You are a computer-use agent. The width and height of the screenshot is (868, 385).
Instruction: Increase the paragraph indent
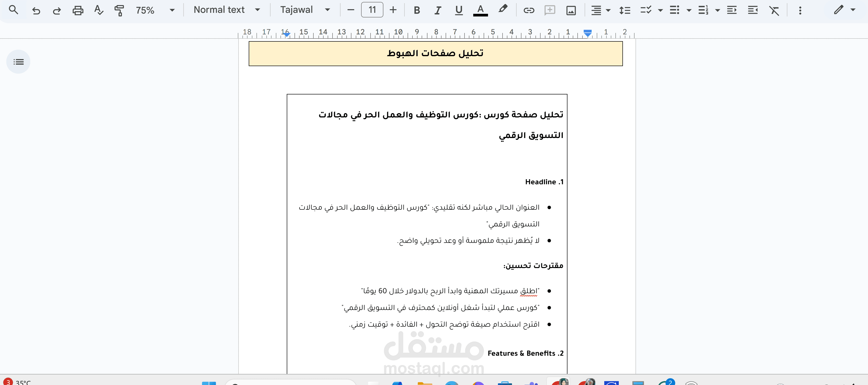[x=753, y=10]
